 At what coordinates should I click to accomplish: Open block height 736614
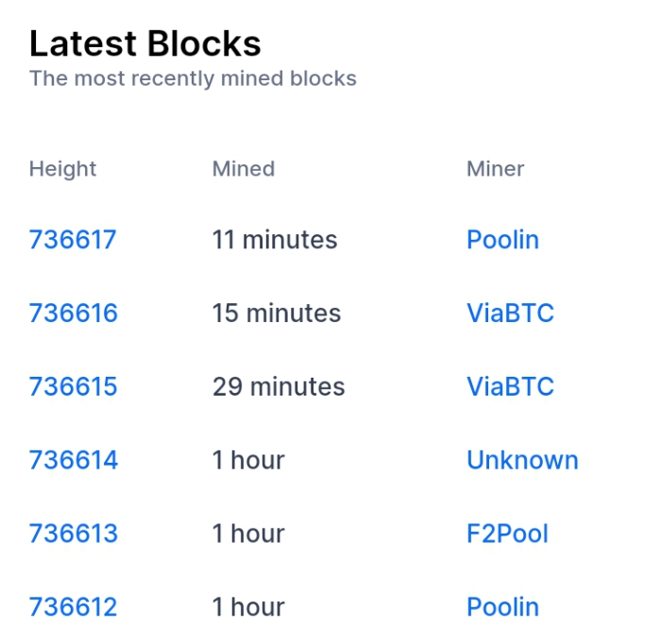(74, 460)
